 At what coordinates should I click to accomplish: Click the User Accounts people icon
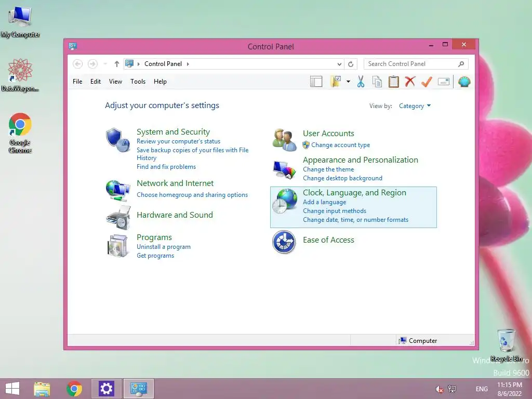click(x=284, y=140)
